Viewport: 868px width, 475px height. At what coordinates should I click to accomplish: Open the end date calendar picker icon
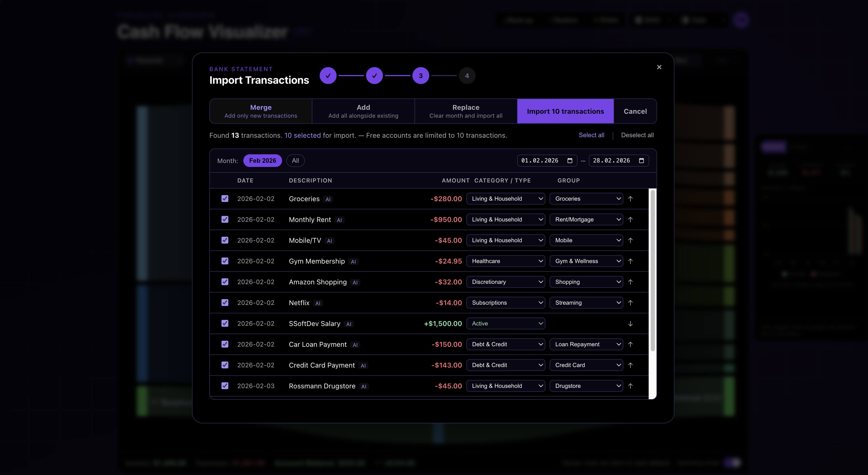(x=641, y=160)
